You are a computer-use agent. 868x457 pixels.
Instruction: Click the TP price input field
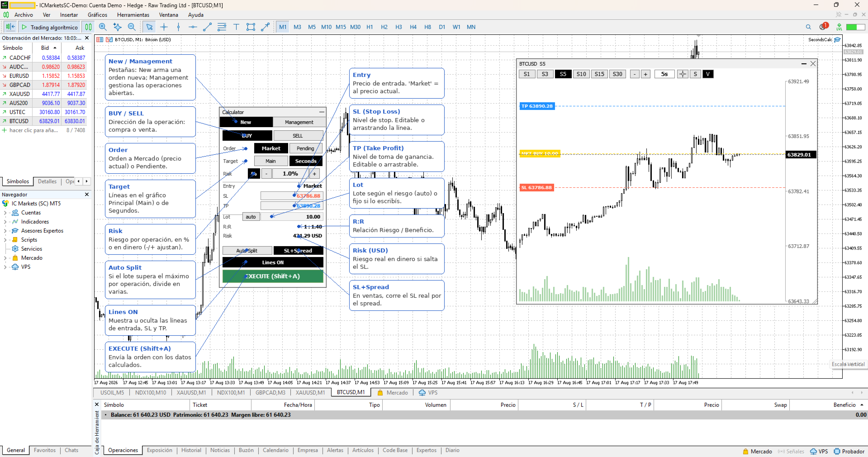pos(292,206)
